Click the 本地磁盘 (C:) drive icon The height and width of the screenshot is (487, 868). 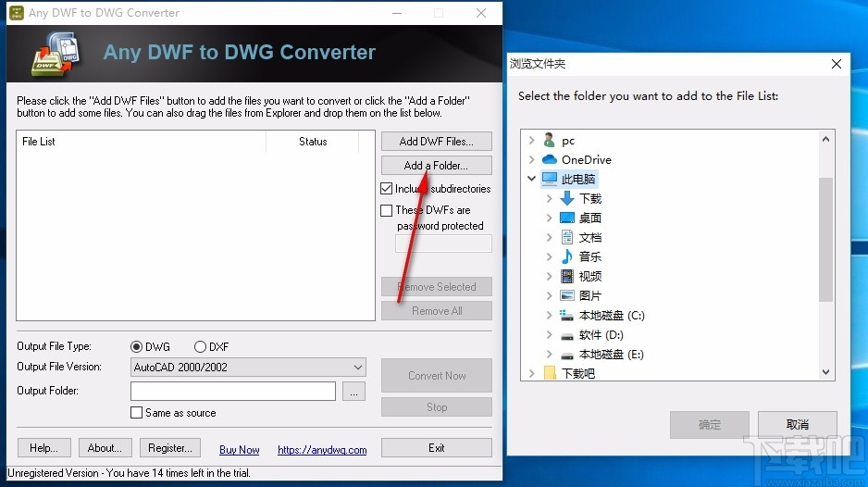(566, 315)
